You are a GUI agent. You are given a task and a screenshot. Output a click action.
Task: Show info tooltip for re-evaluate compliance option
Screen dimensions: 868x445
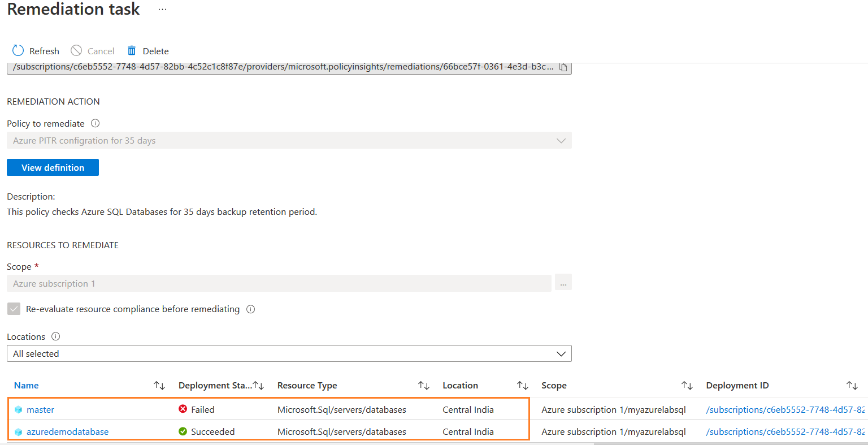pos(250,309)
